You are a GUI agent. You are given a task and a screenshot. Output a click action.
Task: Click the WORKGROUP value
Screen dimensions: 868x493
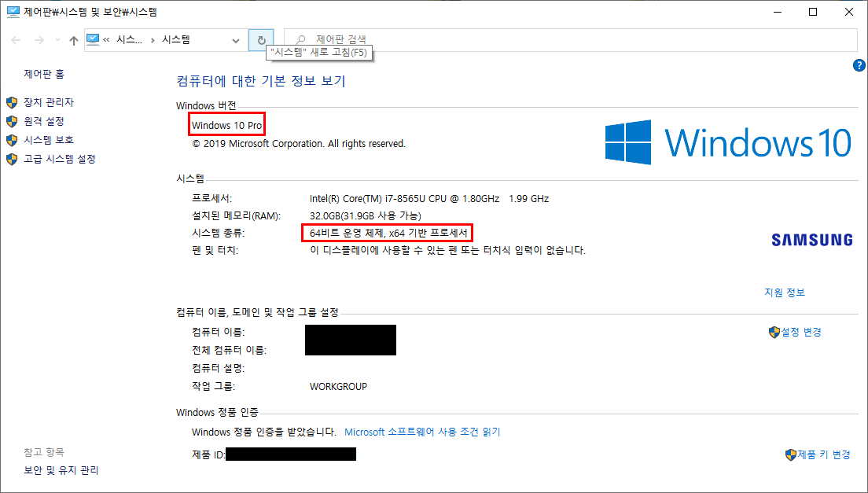(338, 386)
